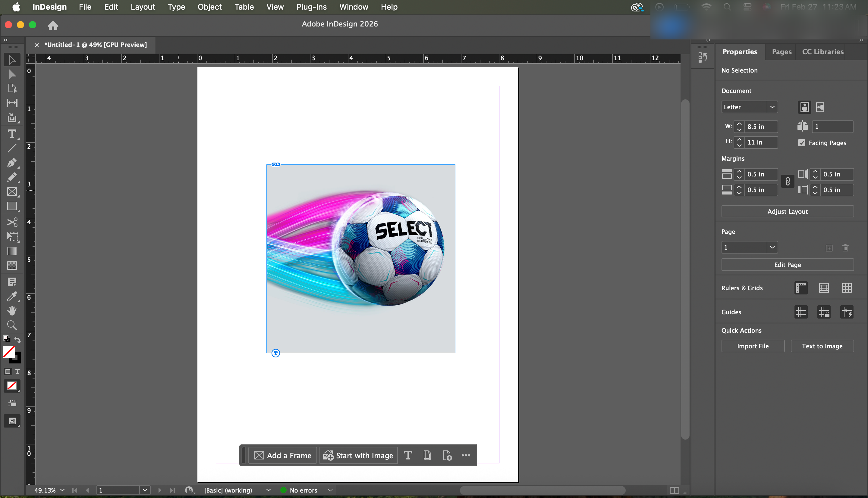This screenshot has height=498, width=868.
Task: Toggle the margins link chain button
Action: pyautogui.click(x=787, y=182)
